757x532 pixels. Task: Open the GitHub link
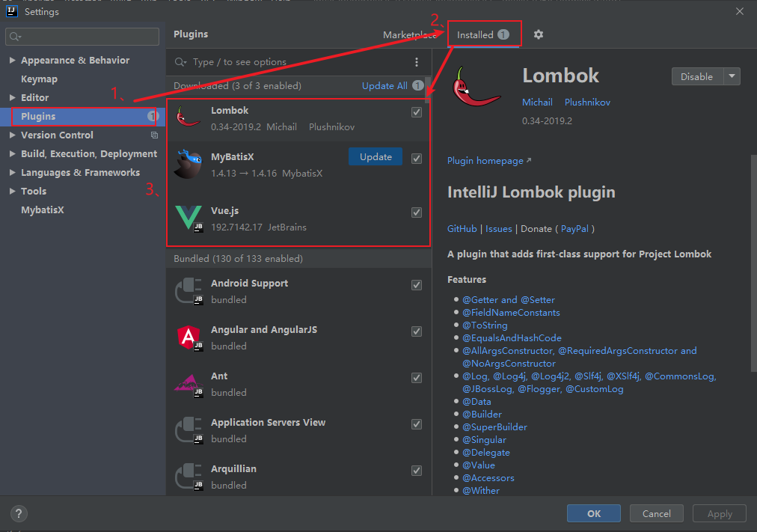click(x=462, y=229)
